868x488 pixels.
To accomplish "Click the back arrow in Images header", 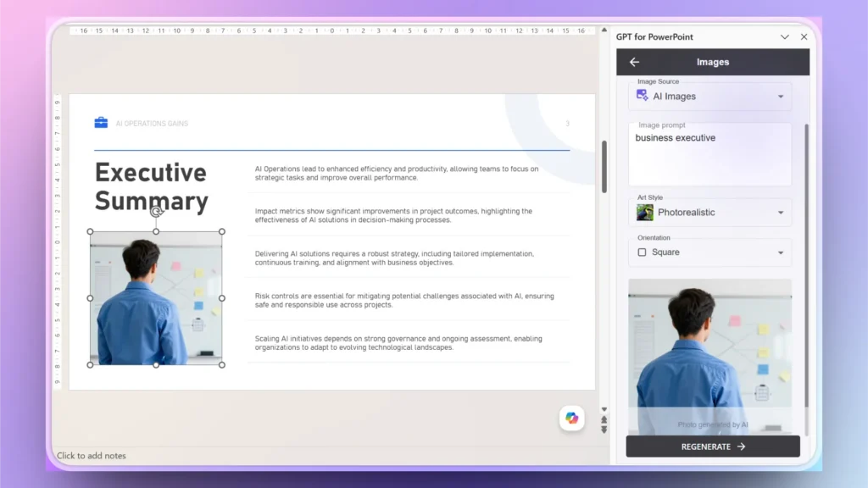I will pos(634,62).
